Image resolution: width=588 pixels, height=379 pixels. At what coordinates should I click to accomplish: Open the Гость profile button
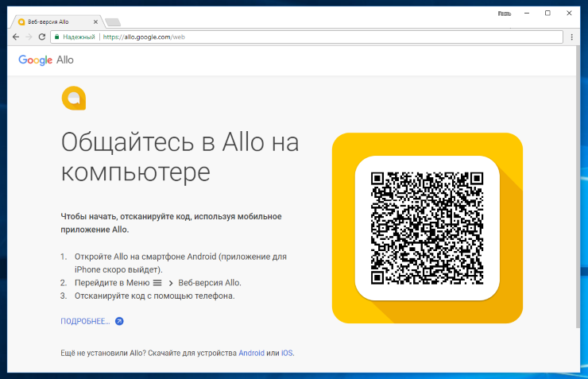click(x=504, y=14)
